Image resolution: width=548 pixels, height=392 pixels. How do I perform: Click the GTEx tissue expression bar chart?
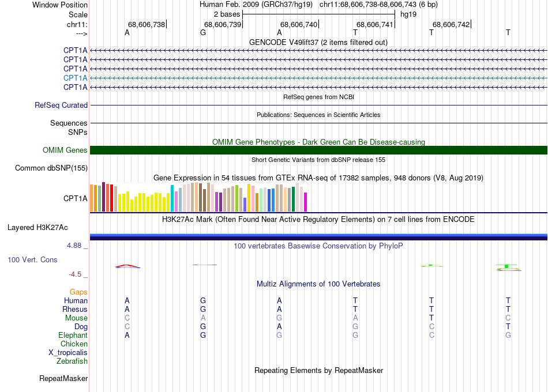pos(198,197)
